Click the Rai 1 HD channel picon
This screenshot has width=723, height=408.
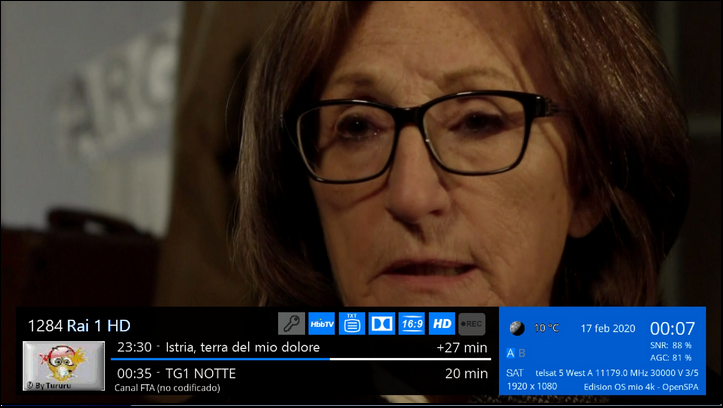[x=64, y=366]
